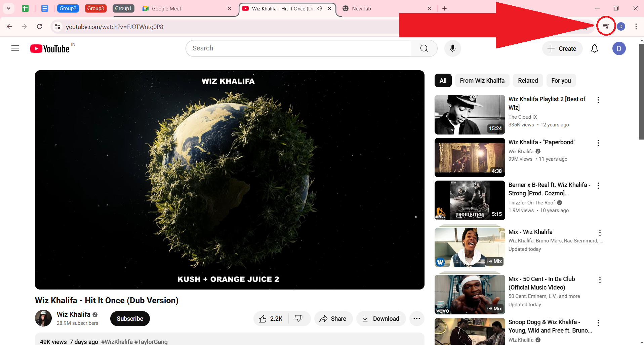Dislike this video

point(299,318)
